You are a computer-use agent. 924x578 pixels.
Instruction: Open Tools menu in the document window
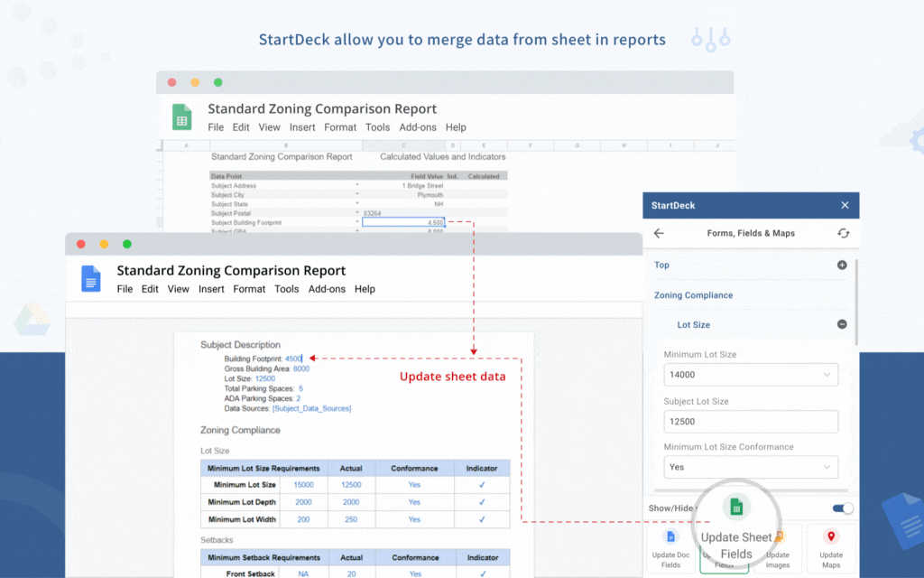click(286, 289)
